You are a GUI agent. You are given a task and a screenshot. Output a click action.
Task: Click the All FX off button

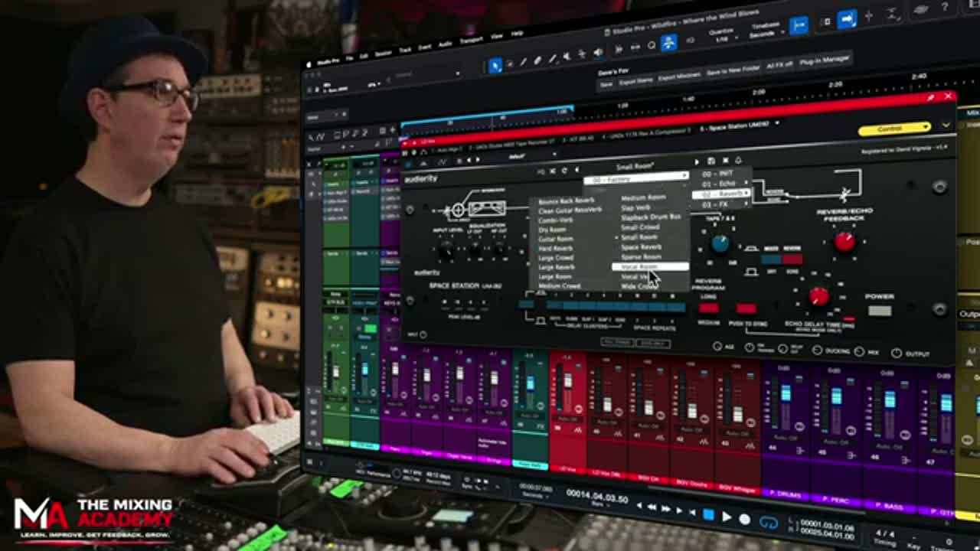pyautogui.click(x=779, y=66)
